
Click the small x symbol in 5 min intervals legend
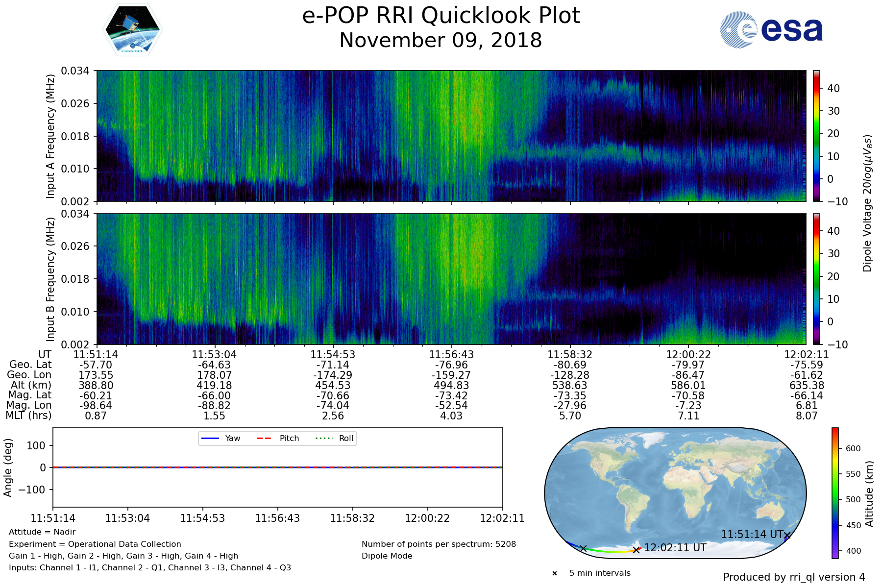pyautogui.click(x=555, y=573)
